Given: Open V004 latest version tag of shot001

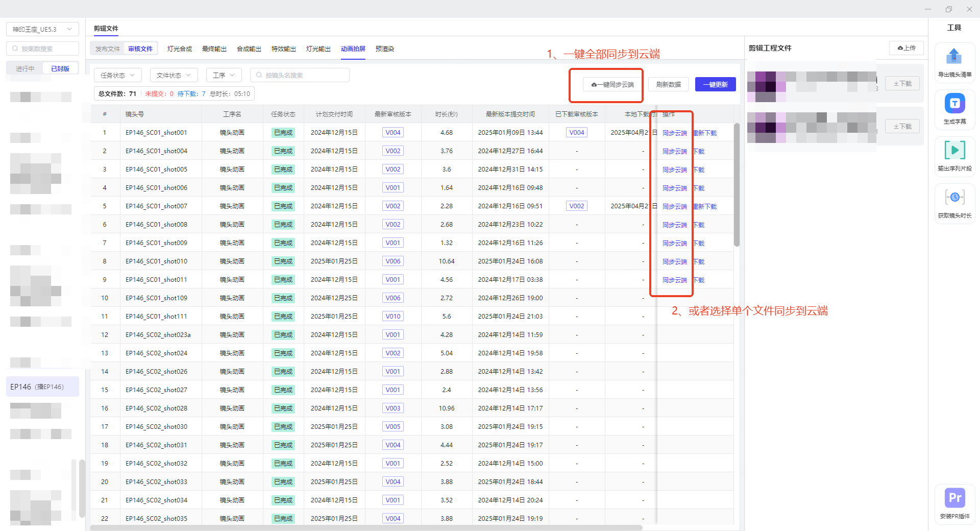Looking at the screenshot, I should (393, 133).
